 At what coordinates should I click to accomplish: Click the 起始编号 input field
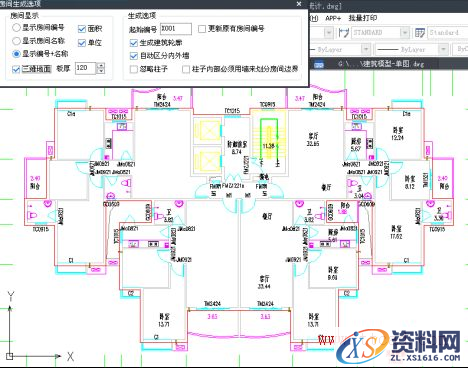176,29
